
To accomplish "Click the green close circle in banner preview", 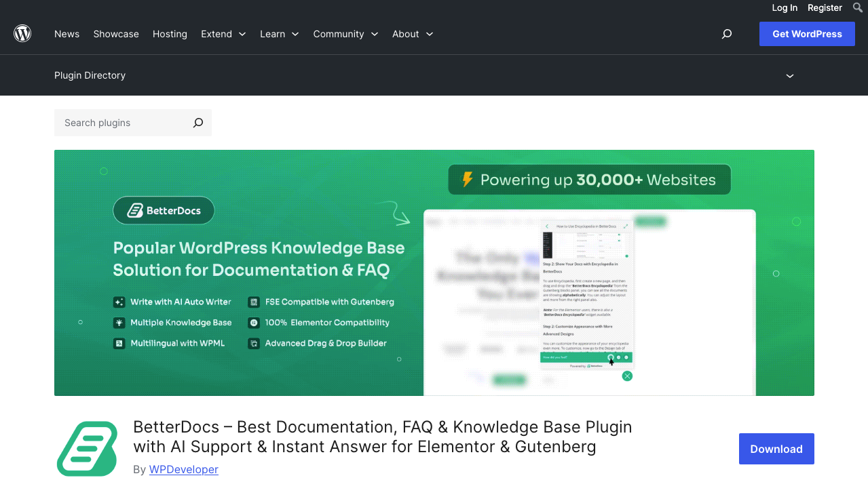I will [627, 376].
